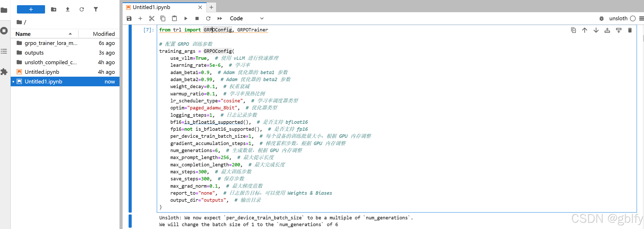Insert a cell below this cell

click(x=619, y=30)
